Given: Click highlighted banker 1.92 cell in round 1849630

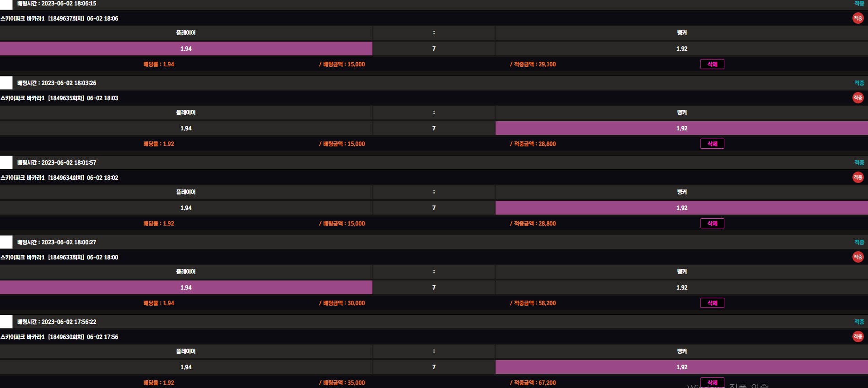Looking at the screenshot, I should 681,367.
